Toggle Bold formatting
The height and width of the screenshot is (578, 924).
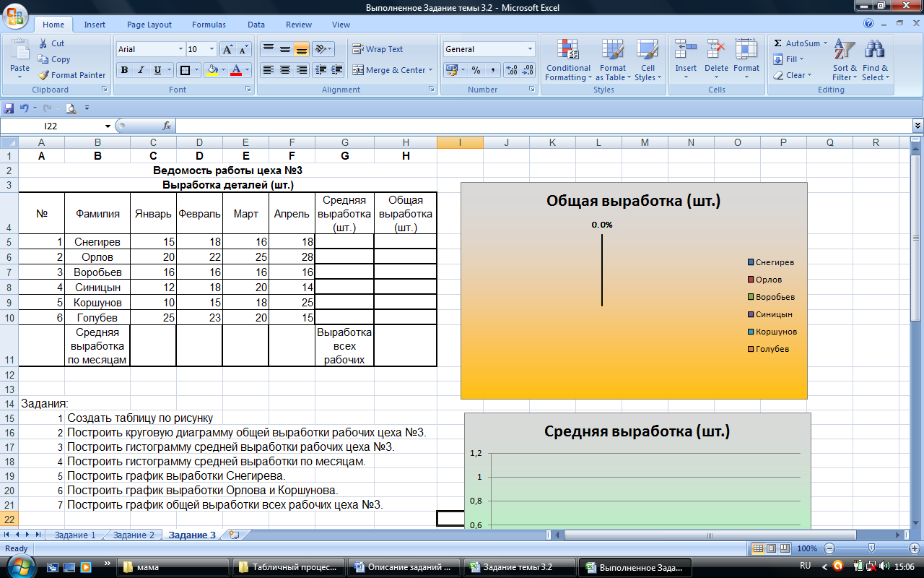(124, 70)
